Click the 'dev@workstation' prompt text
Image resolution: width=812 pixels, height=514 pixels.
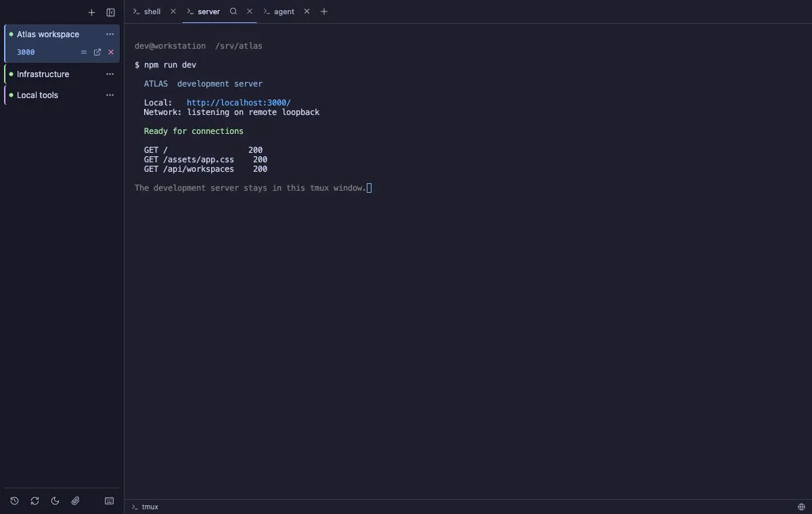click(170, 46)
